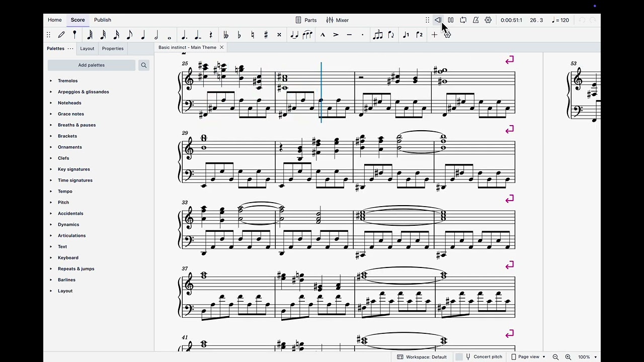Screen dimensions: 644x362
Task: Close the Basic instinct - Main Theme tab
Action: [221, 47]
